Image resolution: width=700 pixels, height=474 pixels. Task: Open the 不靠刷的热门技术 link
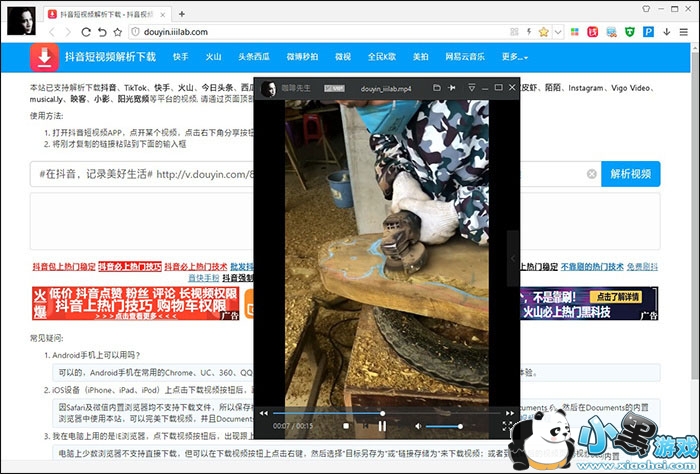click(592, 266)
